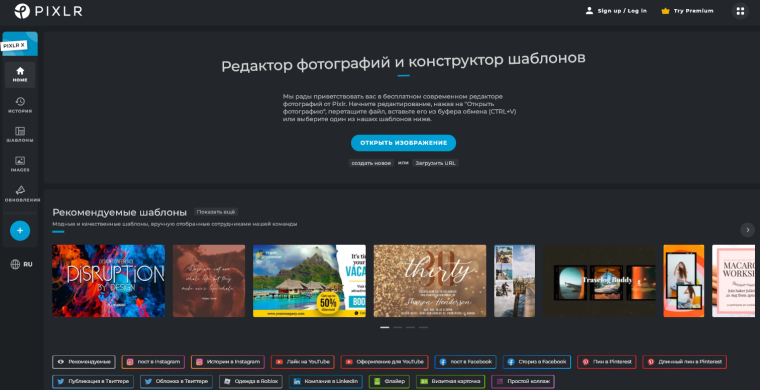The height and width of the screenshot is (390, 760).
Task: Select the пост в Instagram category
Action: pyautogui.click(x=153, y=362)
